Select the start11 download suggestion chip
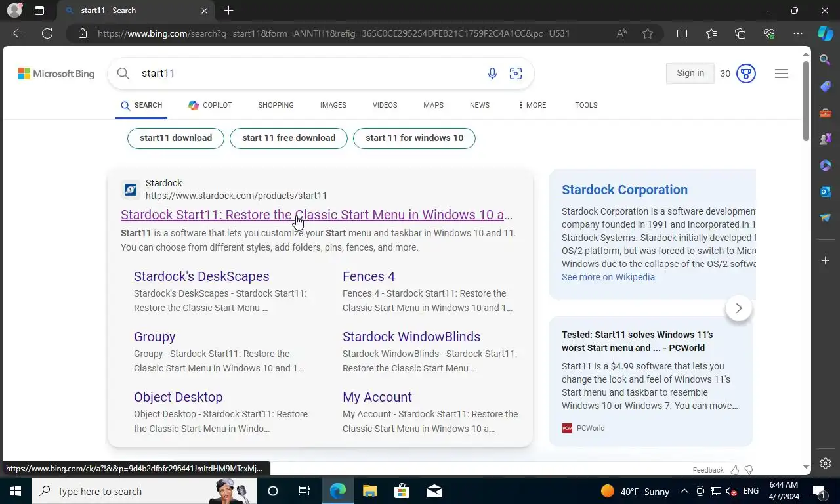The width and height of the screenshot is (840, 504). click(x=176, y=138)
